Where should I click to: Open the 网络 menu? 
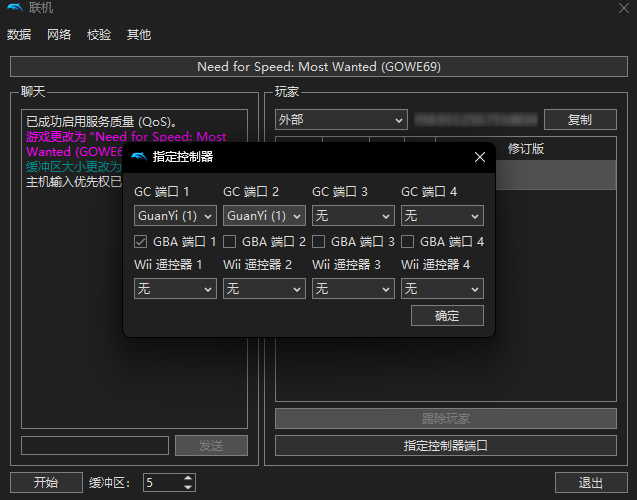(59, 35)
